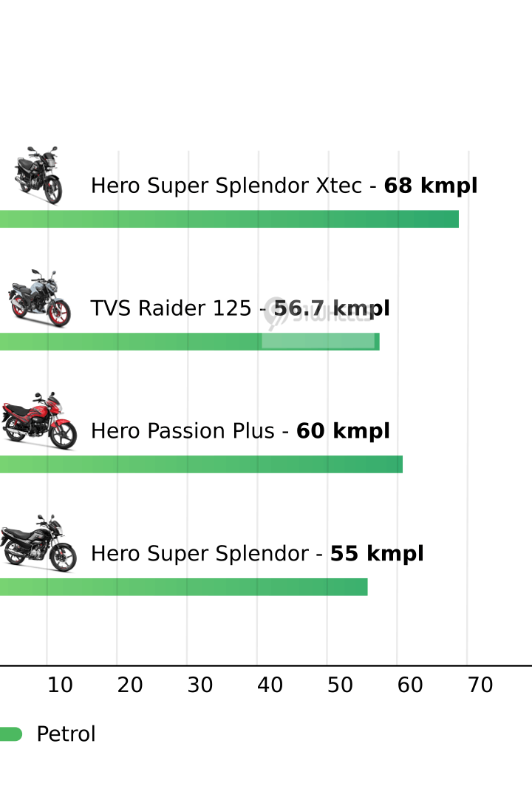Click the TVS Raider 125 motorcycle image
The height and width of the screenshot is (806, 532).
click(40, 298)
